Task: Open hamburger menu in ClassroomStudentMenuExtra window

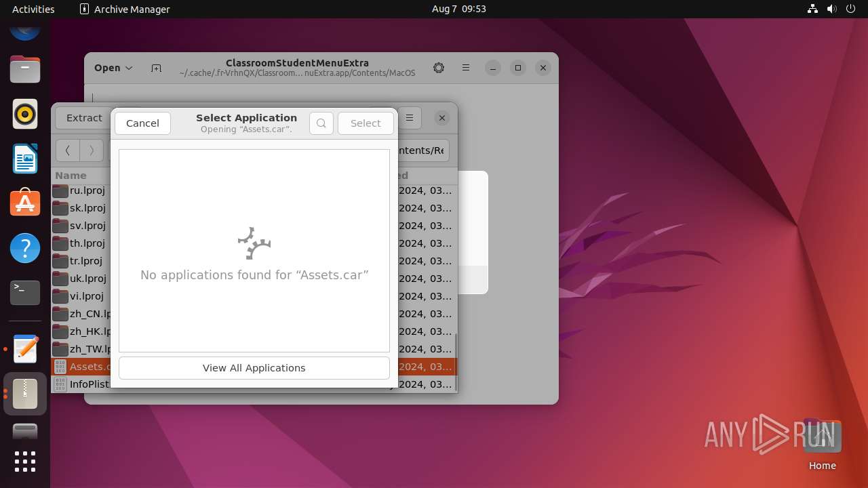Action: pyautogui.click(x=466, y=68)
